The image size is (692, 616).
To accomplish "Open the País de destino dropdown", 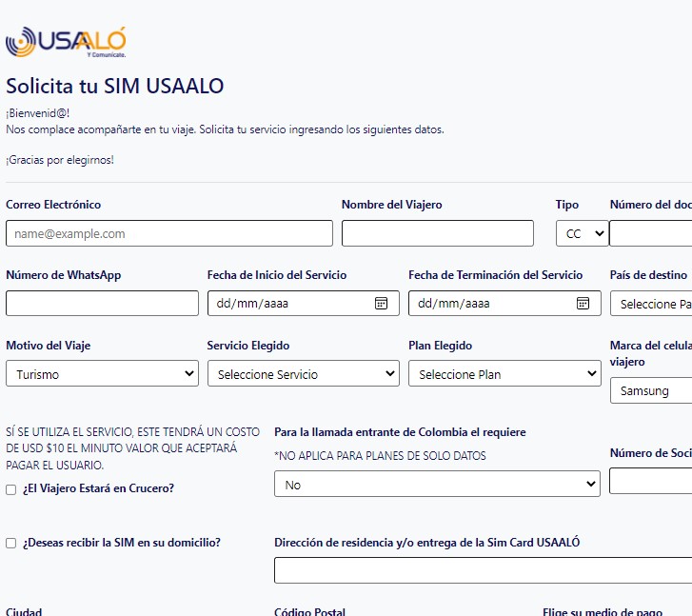I will pyautogui.click(x=651, y=304).
